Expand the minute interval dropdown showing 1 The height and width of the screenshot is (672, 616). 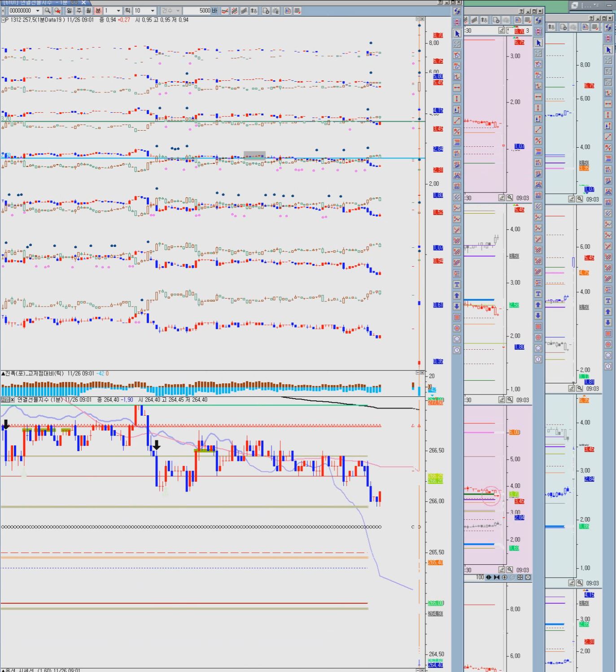[118, 10]
